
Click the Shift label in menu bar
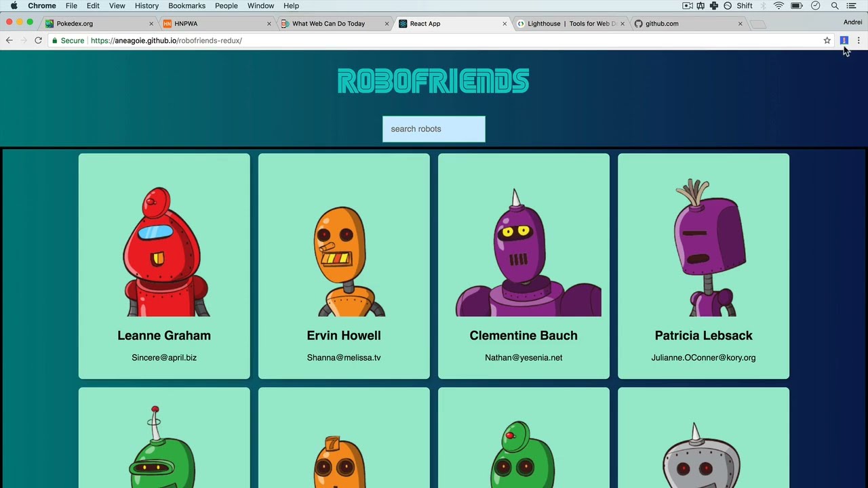(x=745, y=5)
